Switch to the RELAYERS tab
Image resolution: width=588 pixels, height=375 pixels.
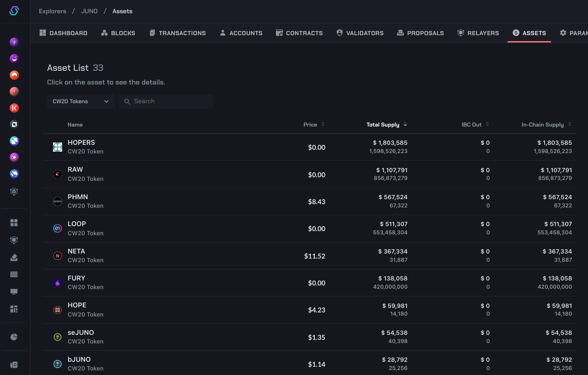[478, 33]
